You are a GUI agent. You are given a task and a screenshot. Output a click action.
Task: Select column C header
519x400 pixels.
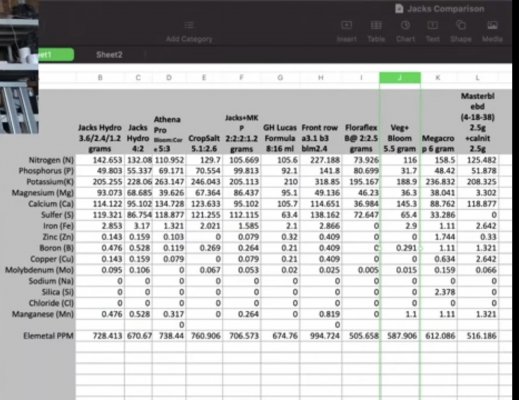tap(138, 78)
